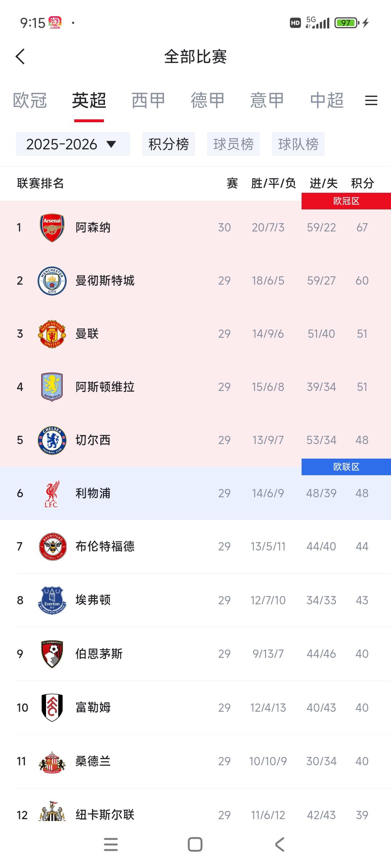Open the hamburger menu beside league tabs
Image resolution: width=391 pixels, height=868 pixels.
point(371,100)
